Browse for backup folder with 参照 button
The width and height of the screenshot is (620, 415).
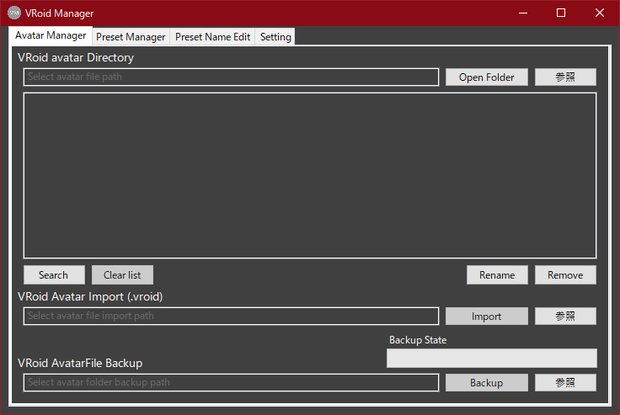(565, 383)
